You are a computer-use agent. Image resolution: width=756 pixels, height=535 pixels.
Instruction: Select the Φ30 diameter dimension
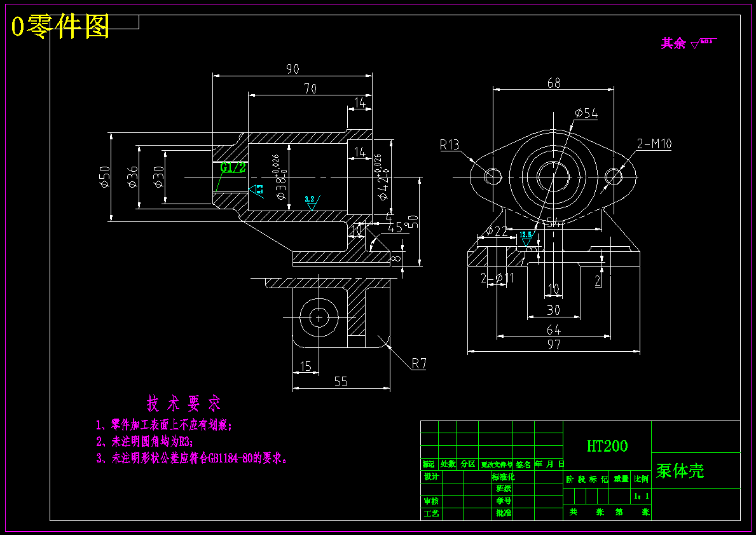[158, 177]
